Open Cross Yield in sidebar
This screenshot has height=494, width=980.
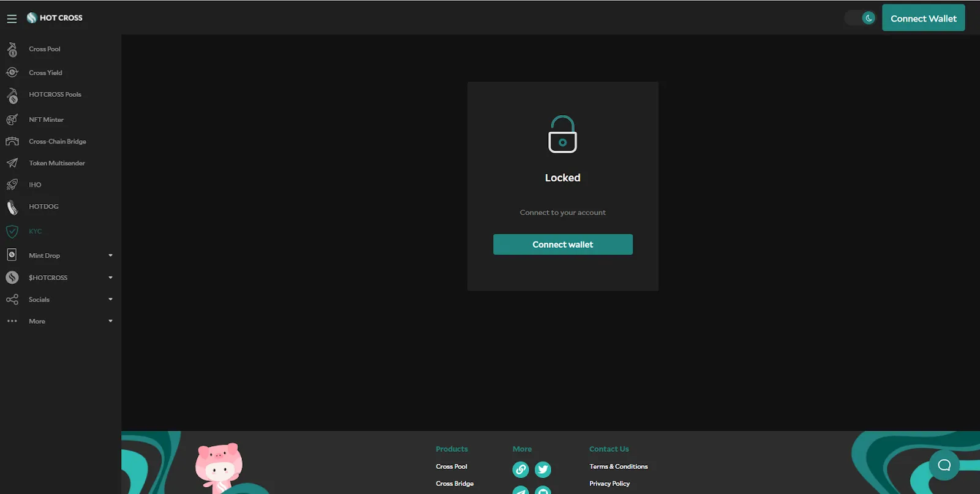45,72
